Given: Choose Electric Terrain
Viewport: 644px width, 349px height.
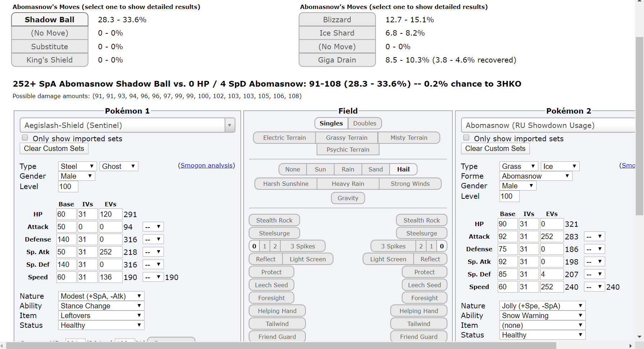Looking at the screenshot, I should 284,138.
